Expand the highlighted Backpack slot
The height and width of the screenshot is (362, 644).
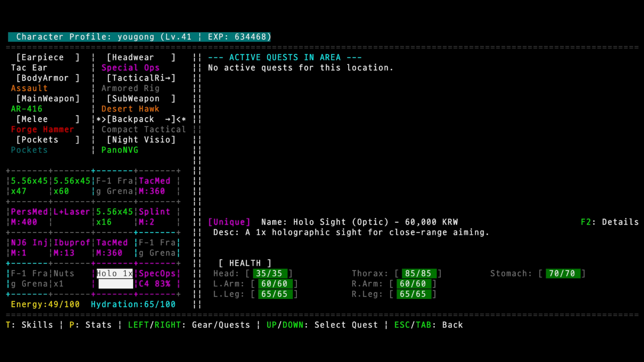click(141, 119)
